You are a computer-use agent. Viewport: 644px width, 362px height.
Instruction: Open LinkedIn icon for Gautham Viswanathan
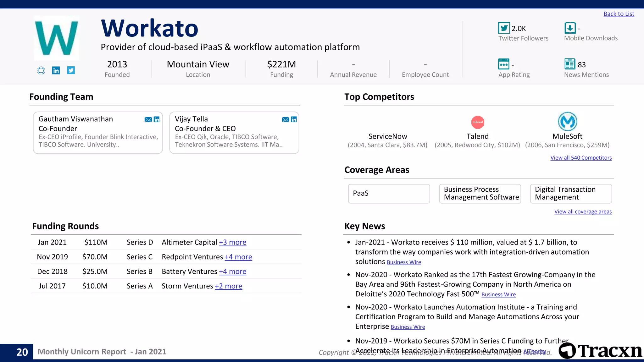coord(157,119)
